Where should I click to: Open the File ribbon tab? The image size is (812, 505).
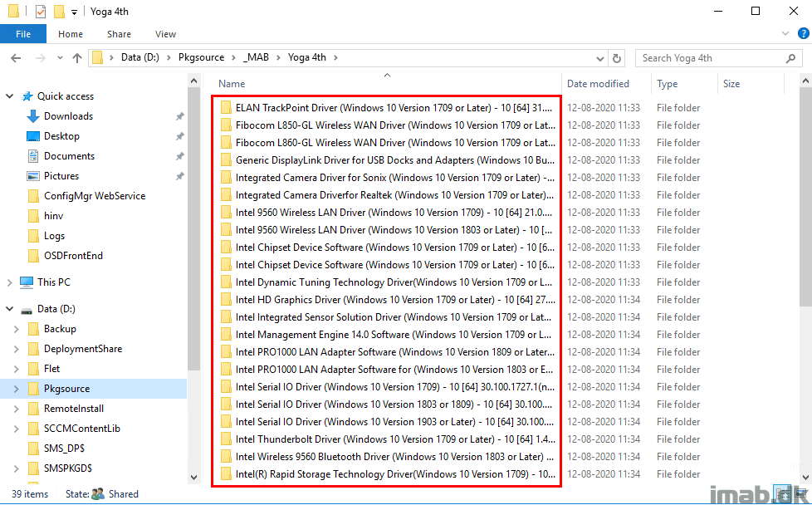coord(23,34)
